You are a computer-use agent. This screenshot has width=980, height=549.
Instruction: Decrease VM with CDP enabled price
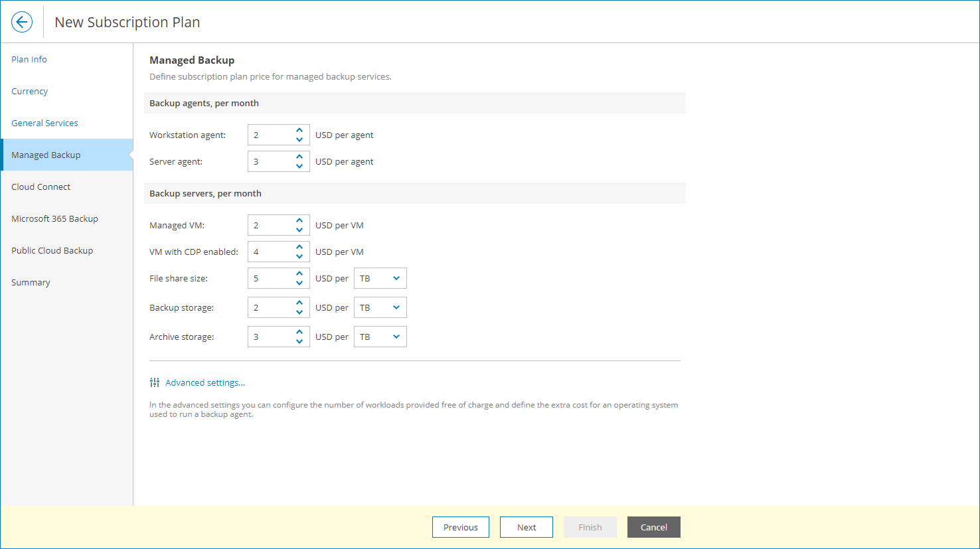(x=299, y=256)
